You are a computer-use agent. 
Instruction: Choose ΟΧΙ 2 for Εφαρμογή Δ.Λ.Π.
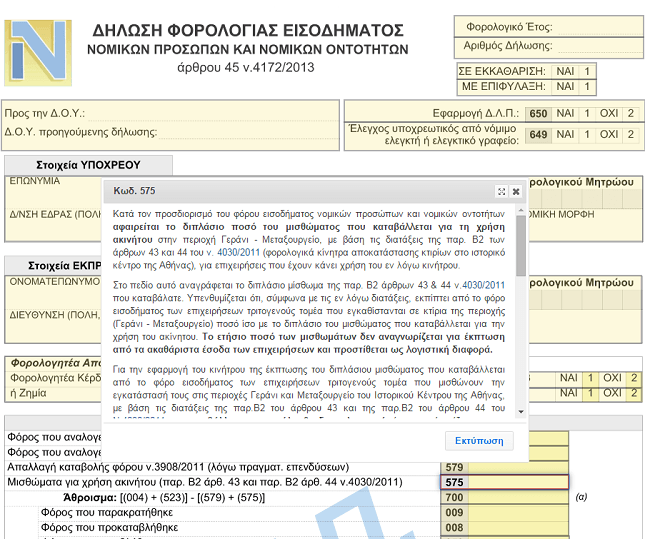tap(618, 114)
